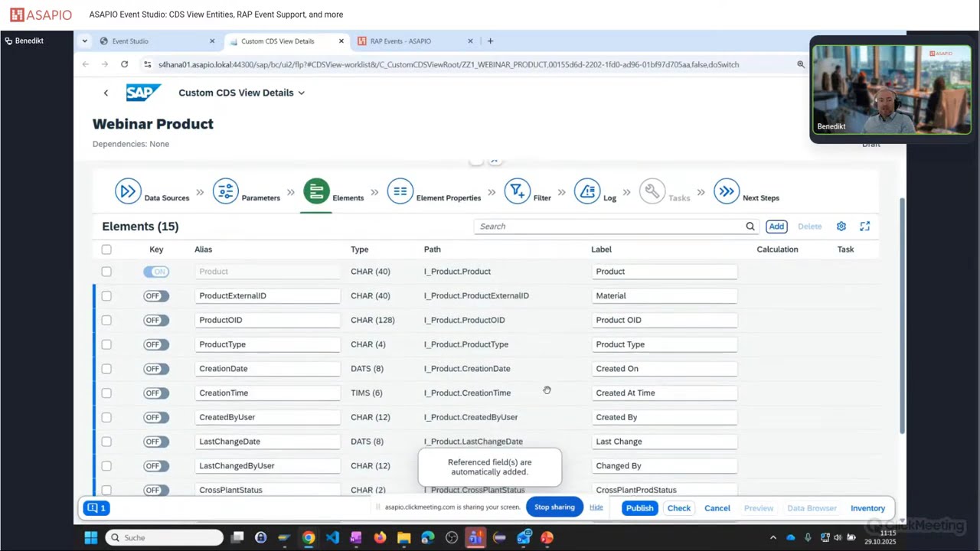Image resolution: width=980 pixels, height=551 pixels.
Task: Toggle key switch for ProductExternalID
Action: coord(156,296)
